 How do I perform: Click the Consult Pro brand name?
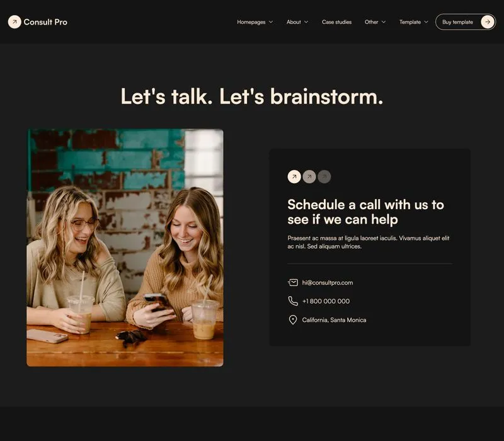pos(45,22)
